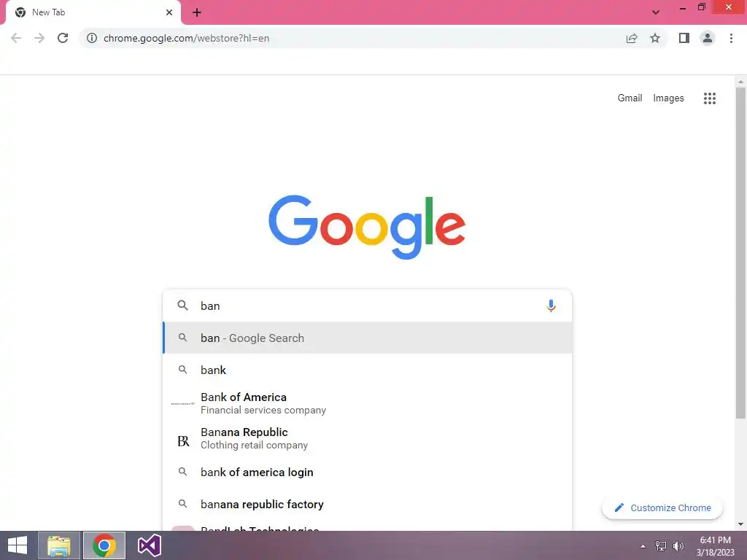Open the Windows Start button
This screenshot has height=560, width=747.
[x=18, y=545]
